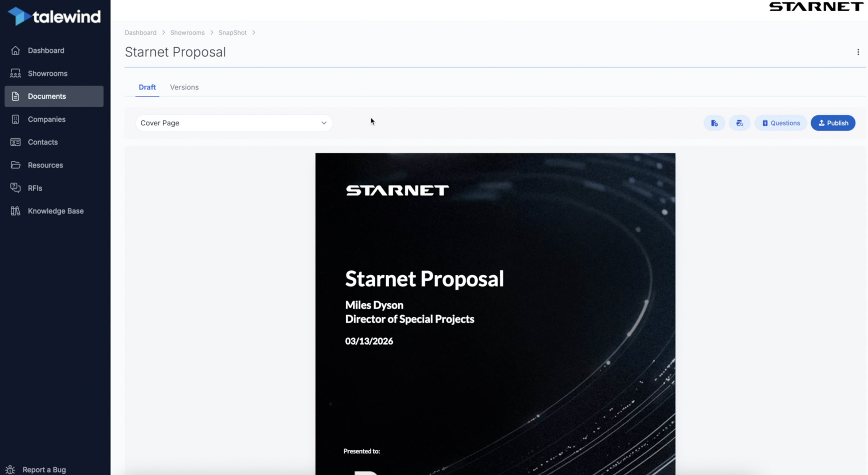This screenshot has width=868, height=475.
Task: Click the Report a Bug link
Action: (44, 470)
